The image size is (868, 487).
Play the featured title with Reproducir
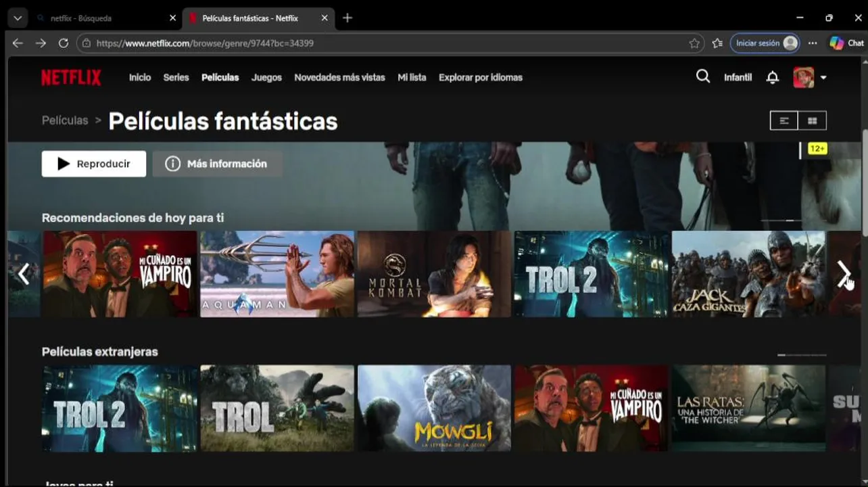(x=94, y=164)
